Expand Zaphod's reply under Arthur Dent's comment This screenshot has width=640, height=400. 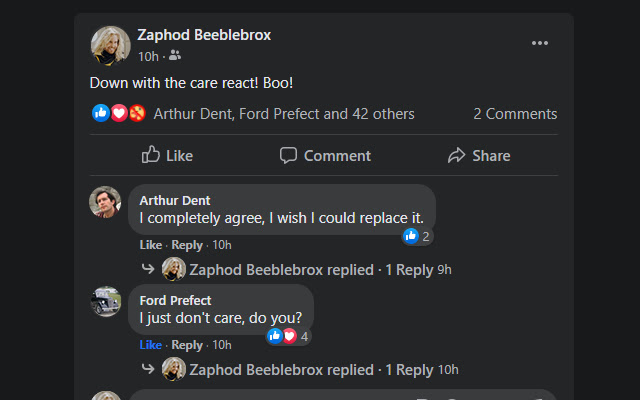pyautogui.click(x=311, y=270)
